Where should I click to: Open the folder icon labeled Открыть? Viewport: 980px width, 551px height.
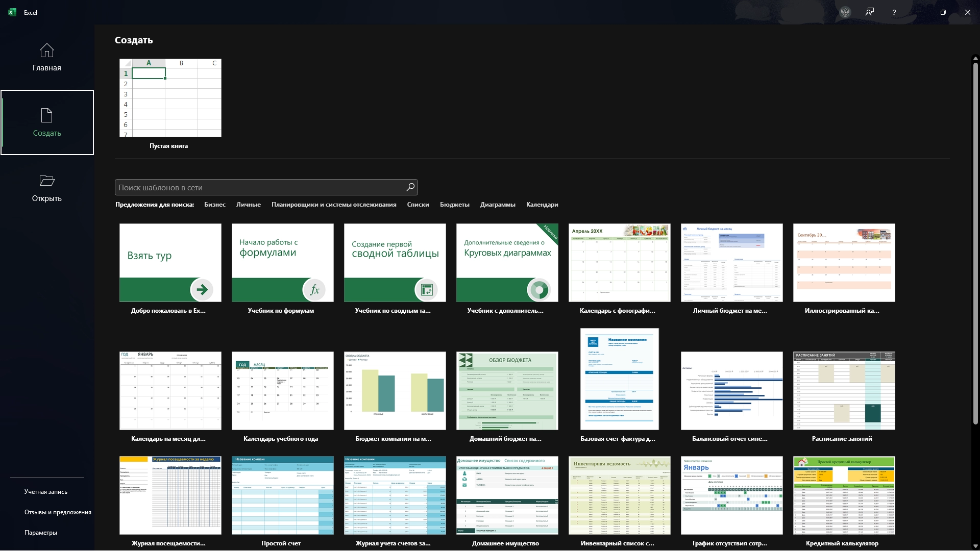46,181
